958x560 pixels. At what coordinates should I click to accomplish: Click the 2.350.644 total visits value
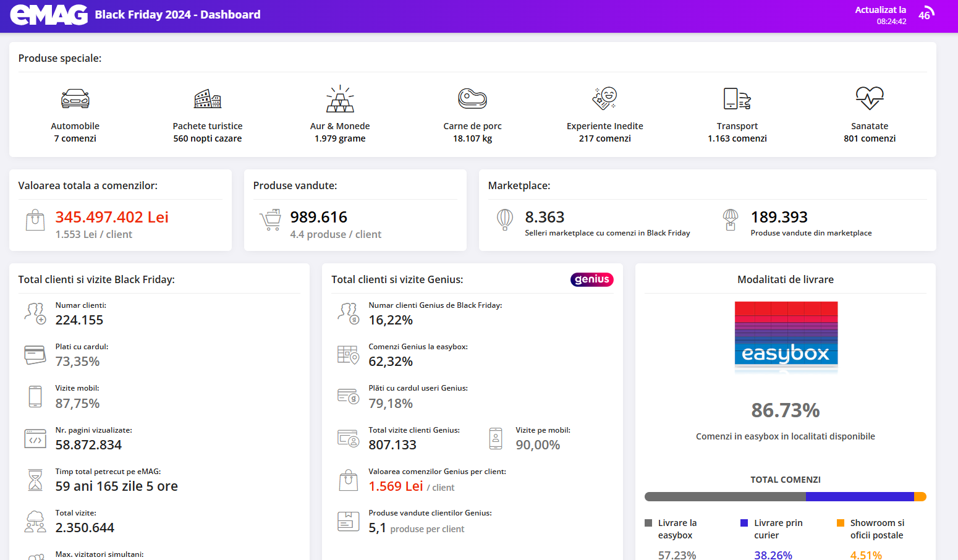(x=85, y=528)
